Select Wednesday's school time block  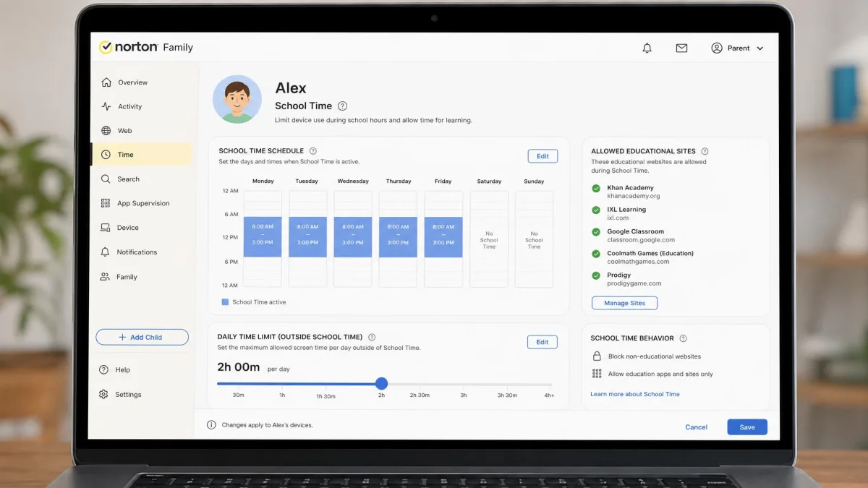353,237
